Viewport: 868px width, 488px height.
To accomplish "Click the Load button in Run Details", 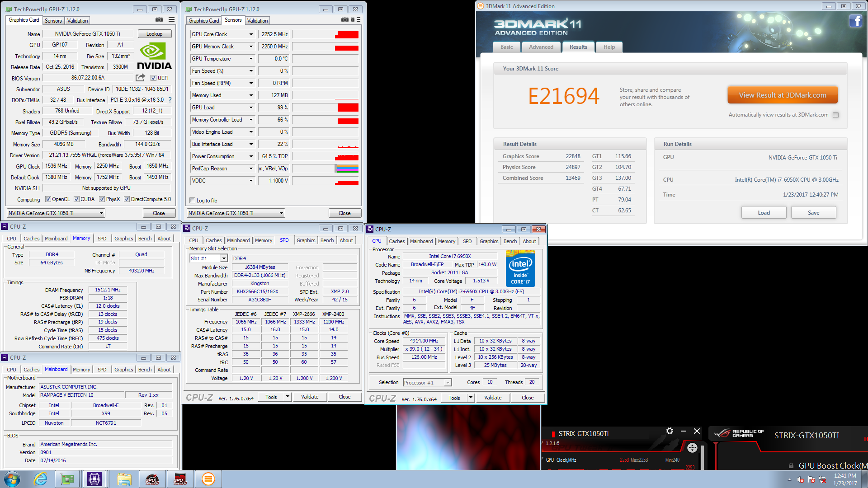I will tap(764, 213).
